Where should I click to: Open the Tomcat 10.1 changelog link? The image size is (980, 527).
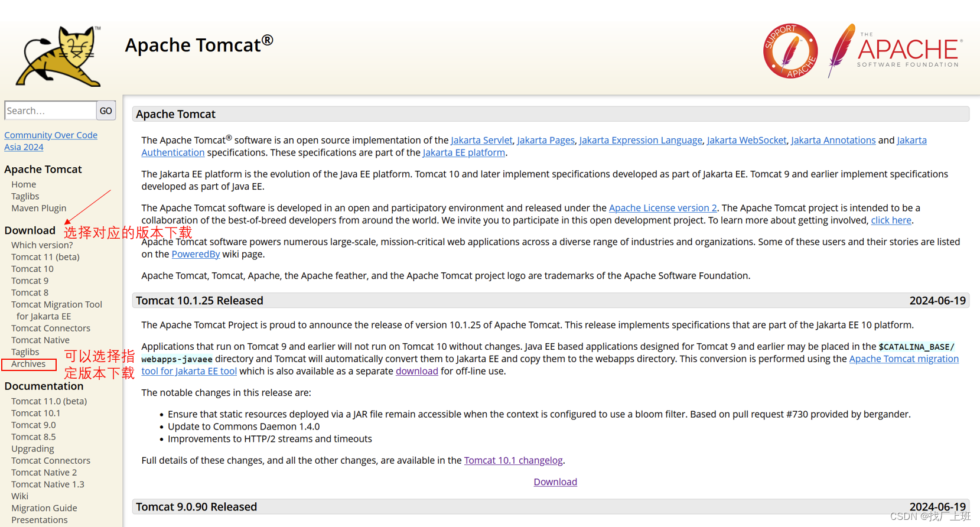point(513,460)
